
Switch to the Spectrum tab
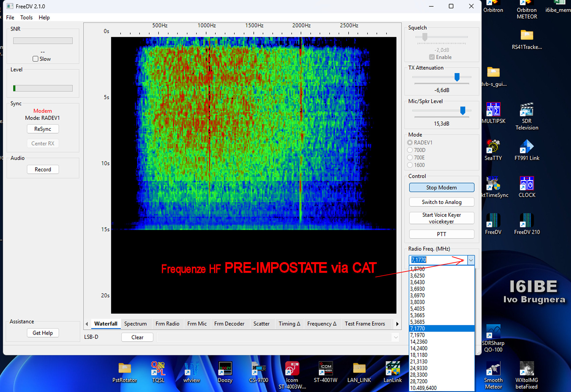click(x=135, y=324)
